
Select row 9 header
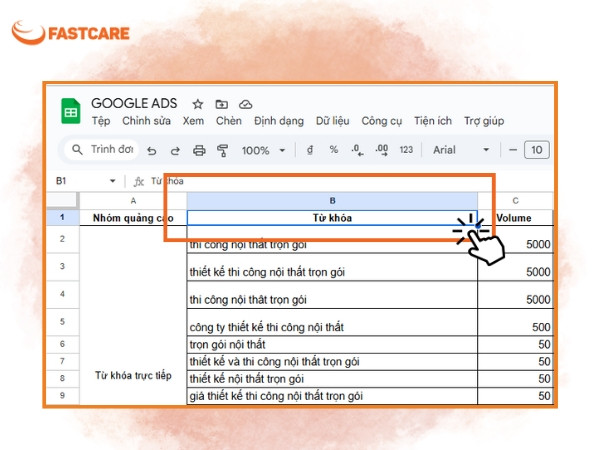coord(62,395)
